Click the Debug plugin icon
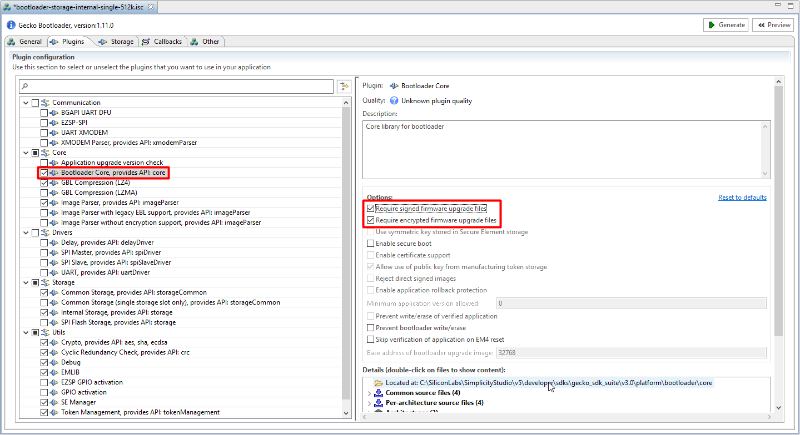Image resolution: width=800 pixels, height=435 pixels. coord(54,363)
